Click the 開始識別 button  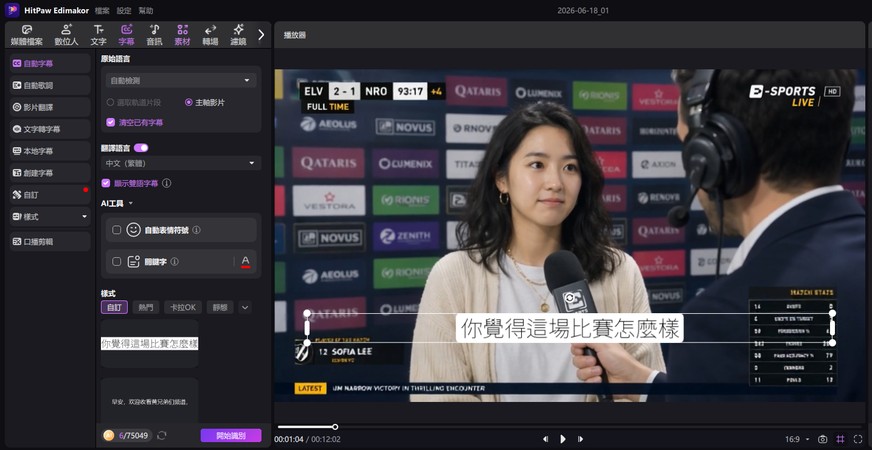231,436
